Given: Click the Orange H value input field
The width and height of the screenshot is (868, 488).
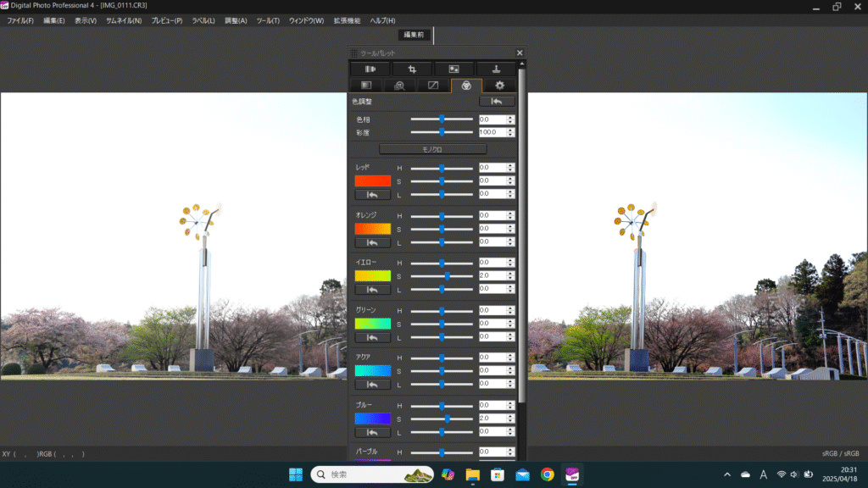Looking at the screenshot, I should [492, 215].
